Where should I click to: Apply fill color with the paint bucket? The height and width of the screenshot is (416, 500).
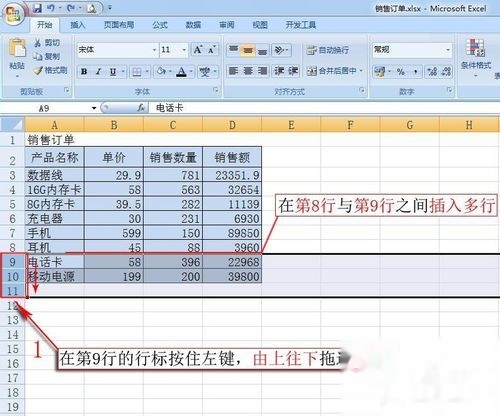click(161, 71)
